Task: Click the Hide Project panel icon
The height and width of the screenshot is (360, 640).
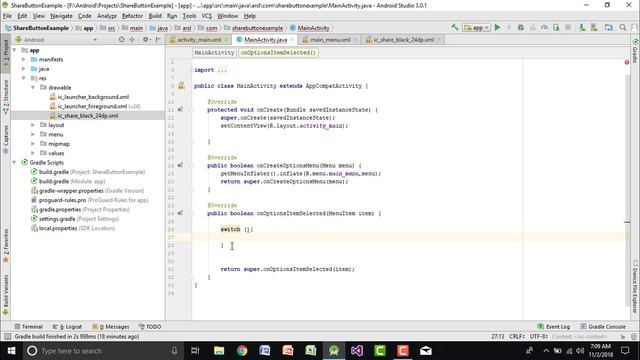Action: [x=158, y=40]
